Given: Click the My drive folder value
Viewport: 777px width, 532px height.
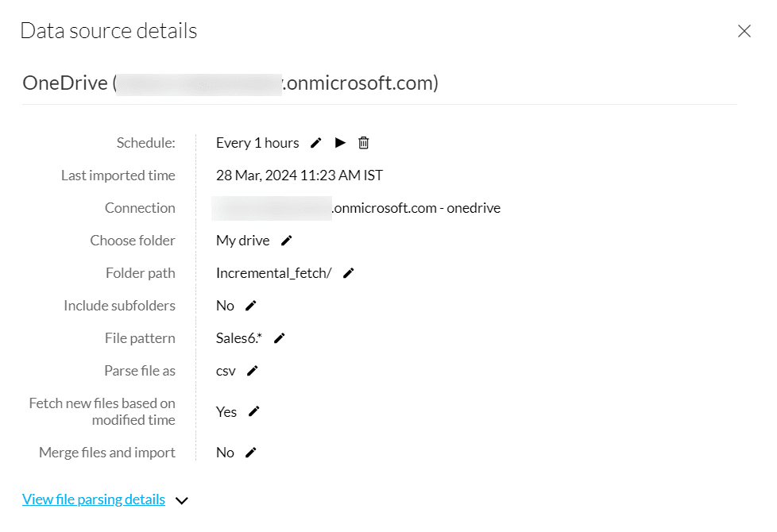Looking at the screenshot, I should [x=242, y=241].
